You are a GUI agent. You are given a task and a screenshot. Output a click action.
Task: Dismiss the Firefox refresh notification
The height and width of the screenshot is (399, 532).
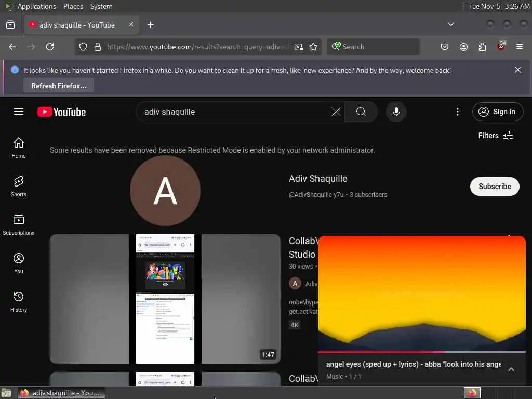(518, 70)
